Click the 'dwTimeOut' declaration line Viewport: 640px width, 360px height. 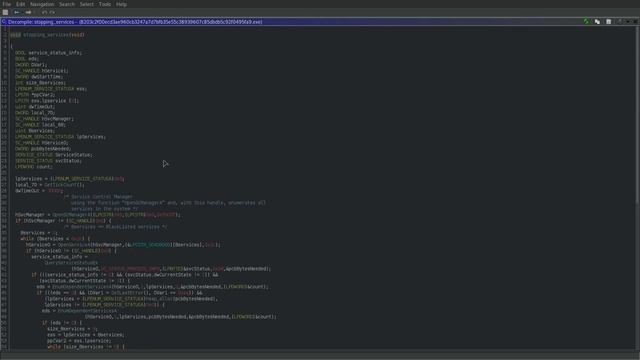(35, 107)
